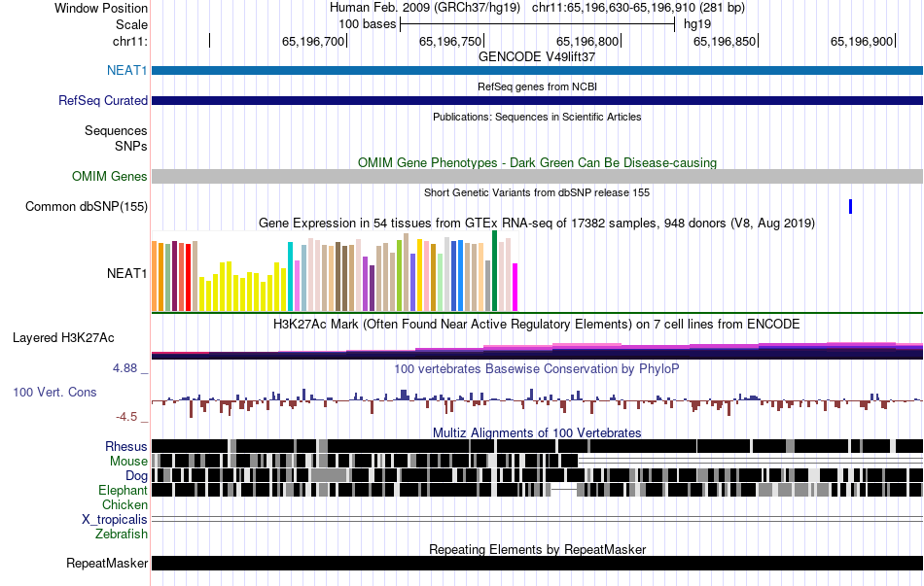
Task: Click the RepeatMasker track label
Action: click(107, 563)
